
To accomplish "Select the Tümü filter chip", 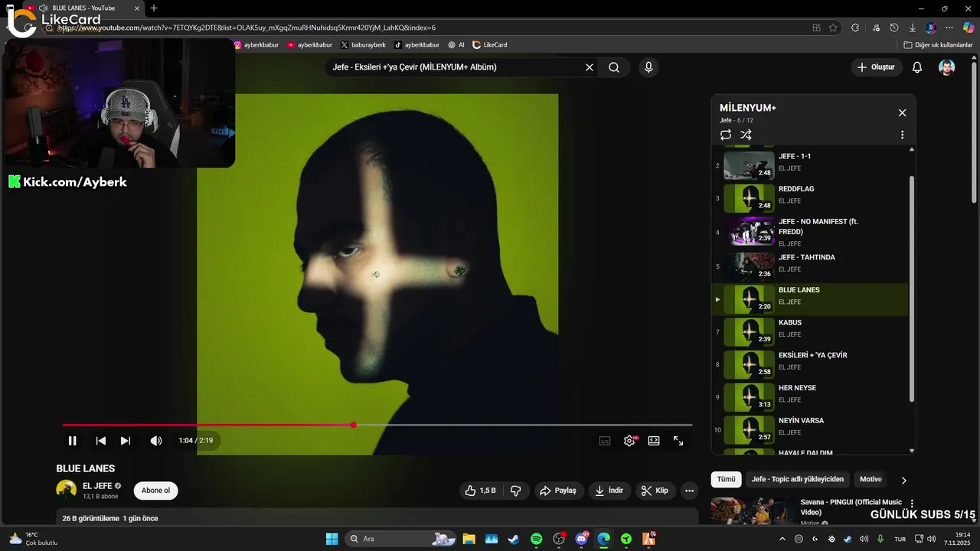I will coord(726,479).
